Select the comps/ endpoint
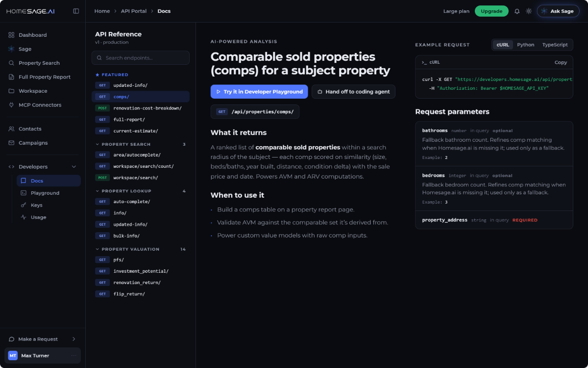The image size is (588, 368). click(141, 97)
